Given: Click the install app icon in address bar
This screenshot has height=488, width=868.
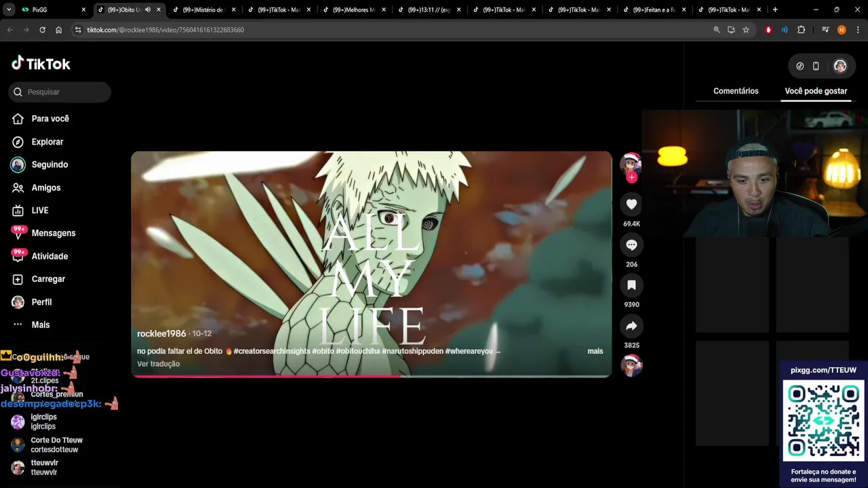Looking at the screenshot, I should [731, 30].
